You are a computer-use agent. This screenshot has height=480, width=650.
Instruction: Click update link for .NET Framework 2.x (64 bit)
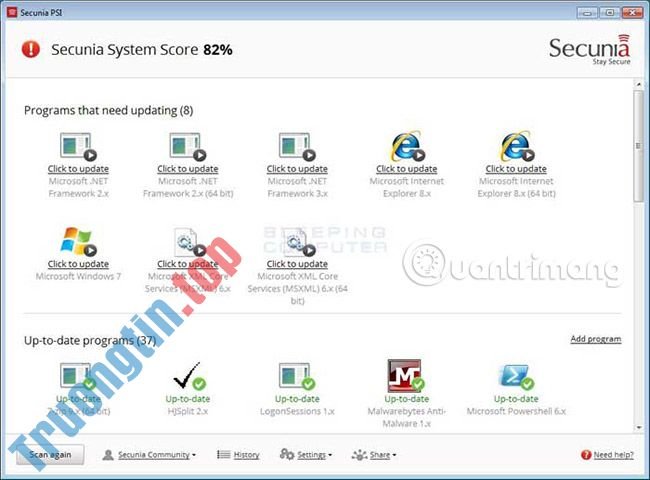point(187,169)
